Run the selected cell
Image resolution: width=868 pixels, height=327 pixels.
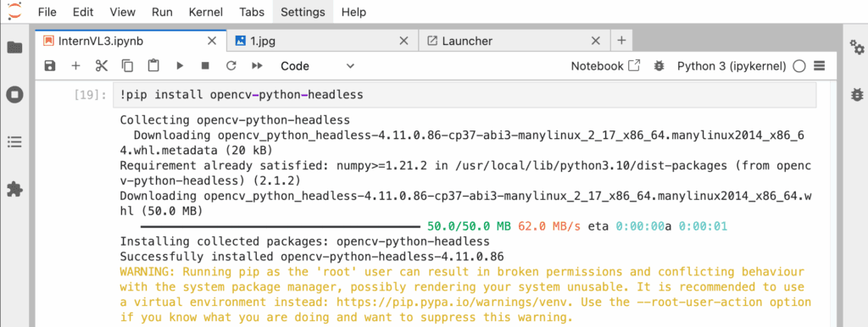point(180,66)
